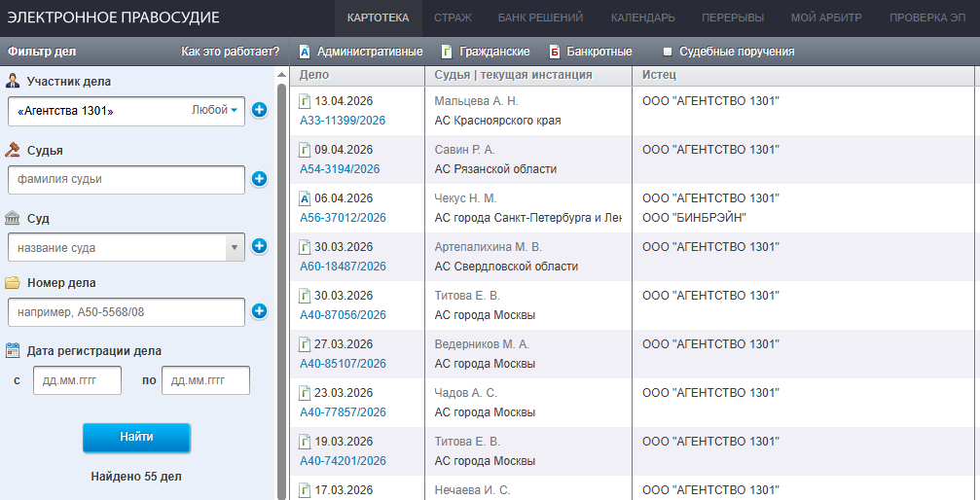980x500 pixels.
Task: Click the filter panel vertical scrollbar
Action: point(281,288)
